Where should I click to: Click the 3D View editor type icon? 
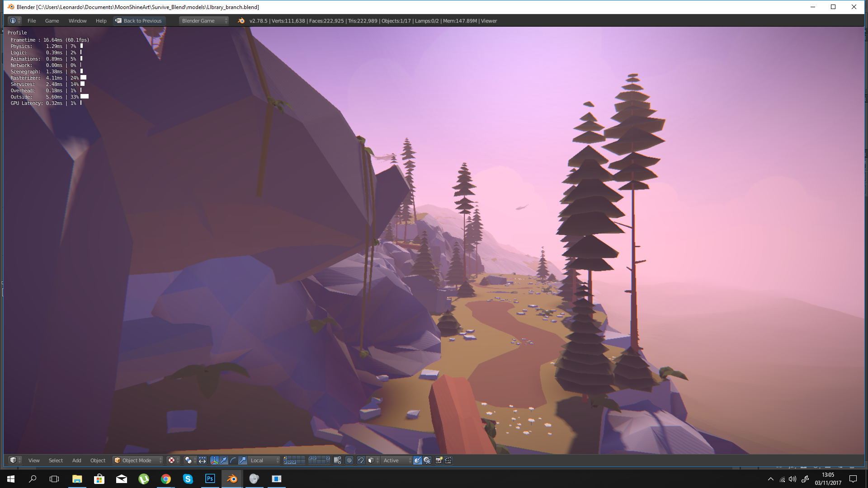[14, 460]
